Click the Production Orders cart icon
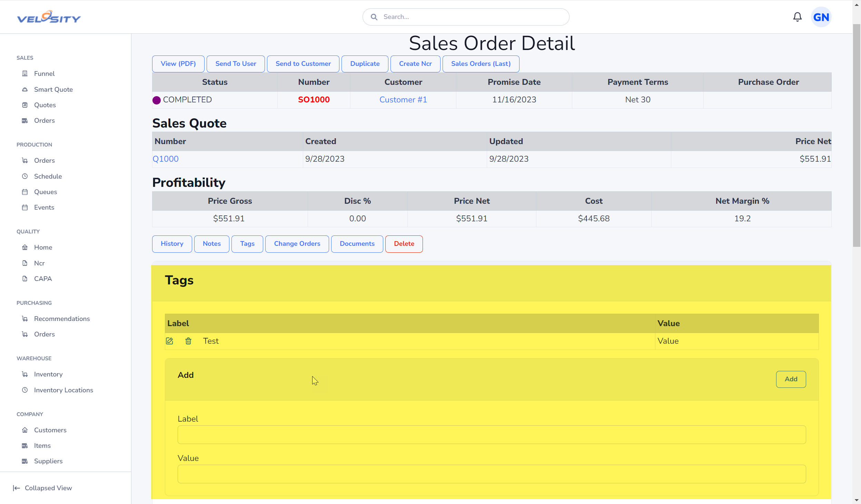 pos(25,160)
